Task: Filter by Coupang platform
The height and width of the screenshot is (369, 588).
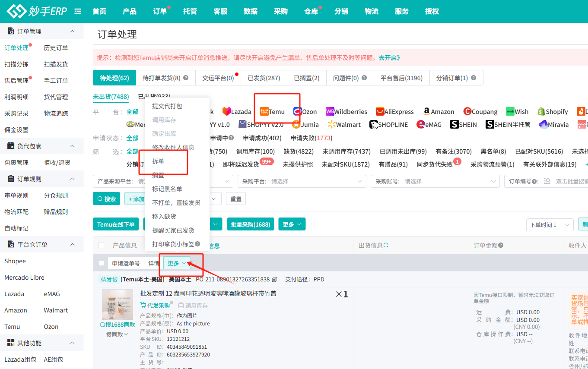Action: 480,111
